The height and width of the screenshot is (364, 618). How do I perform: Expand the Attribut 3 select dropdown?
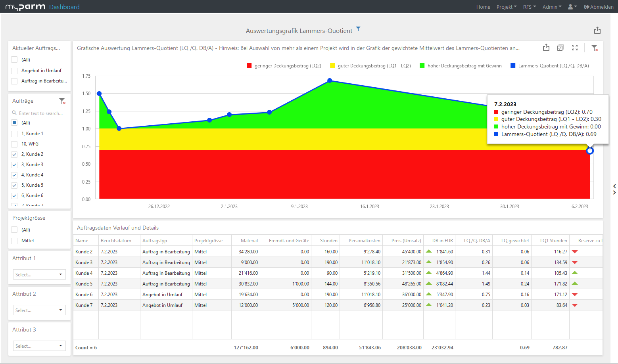39,346
